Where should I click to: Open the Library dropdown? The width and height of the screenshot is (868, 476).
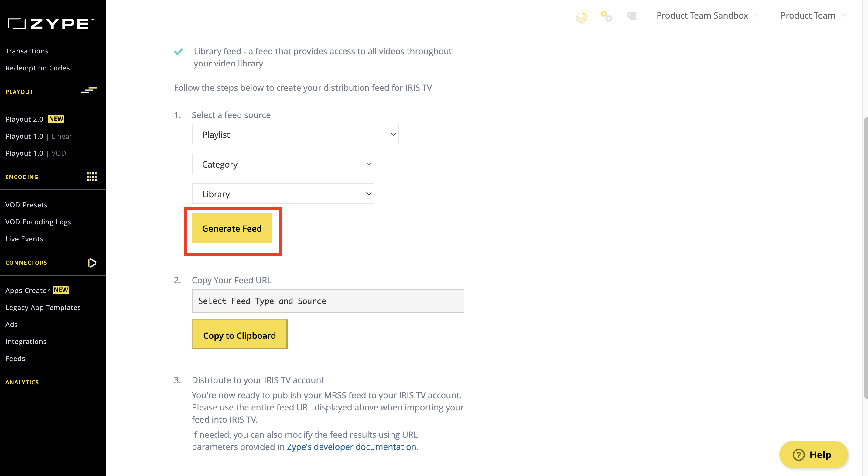(283, 194)
